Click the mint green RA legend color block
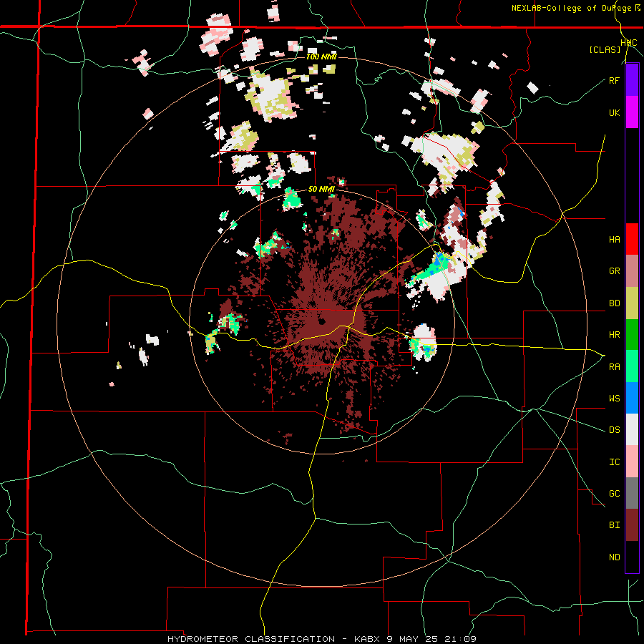Screen dimensions: 644x644 [x=632, y=366]
